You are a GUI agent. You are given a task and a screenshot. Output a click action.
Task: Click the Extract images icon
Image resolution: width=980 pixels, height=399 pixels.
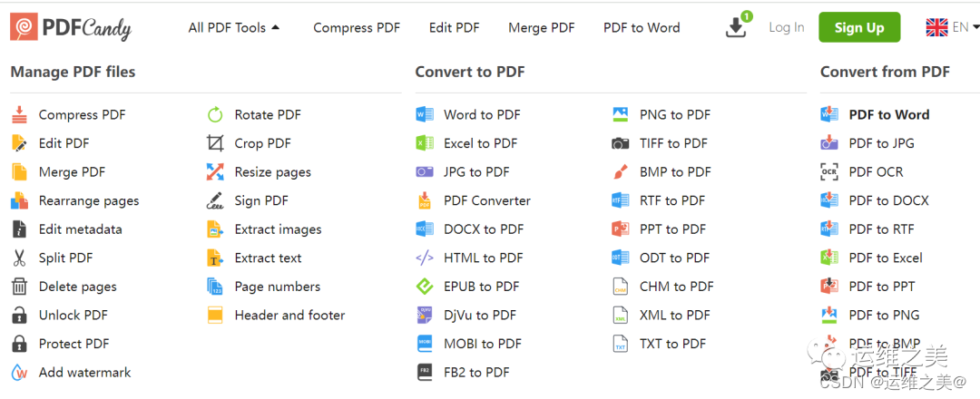click(x=215, y=229)
